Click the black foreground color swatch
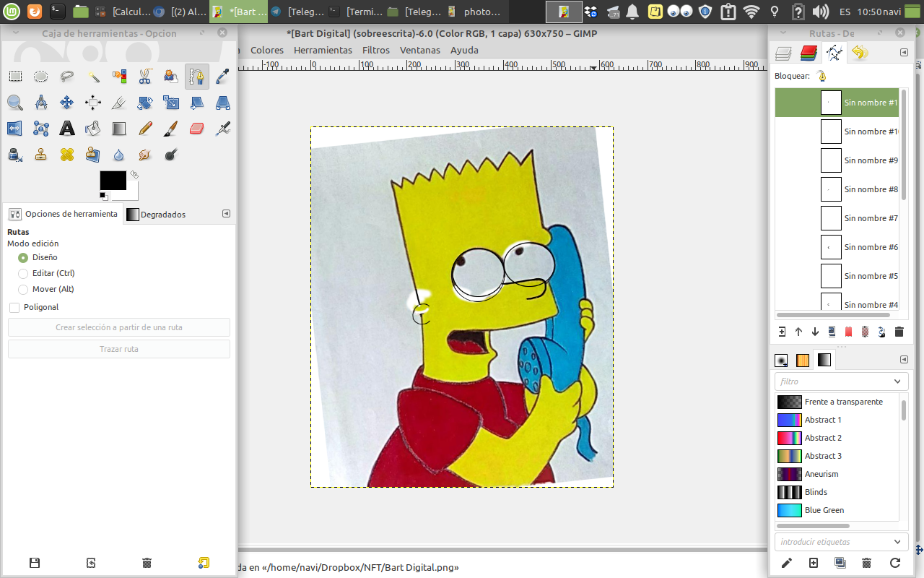Screen dimensions: 924x578 113,181
